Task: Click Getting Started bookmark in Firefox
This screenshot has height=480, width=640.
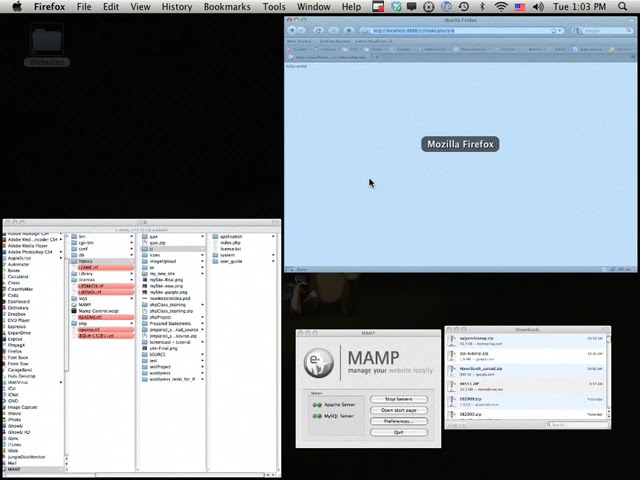Action: point(334,41)
